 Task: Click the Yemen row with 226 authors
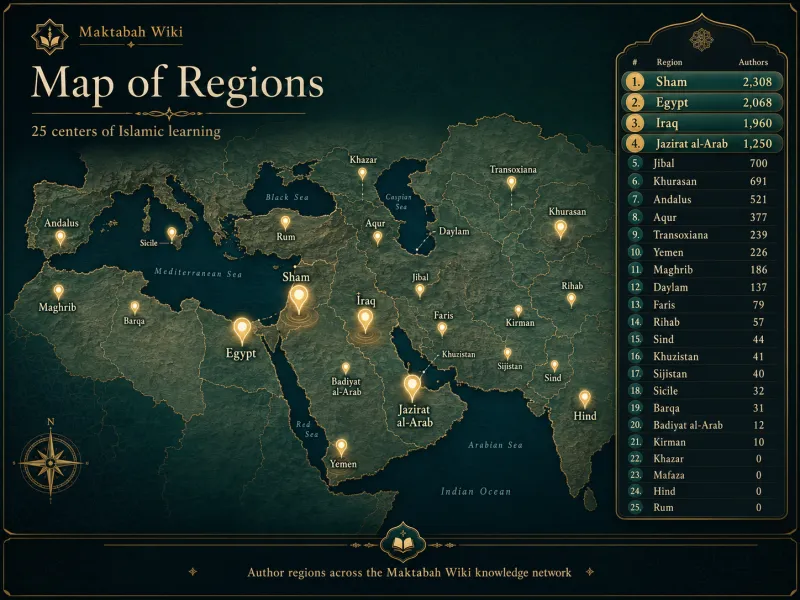(702, 252)
